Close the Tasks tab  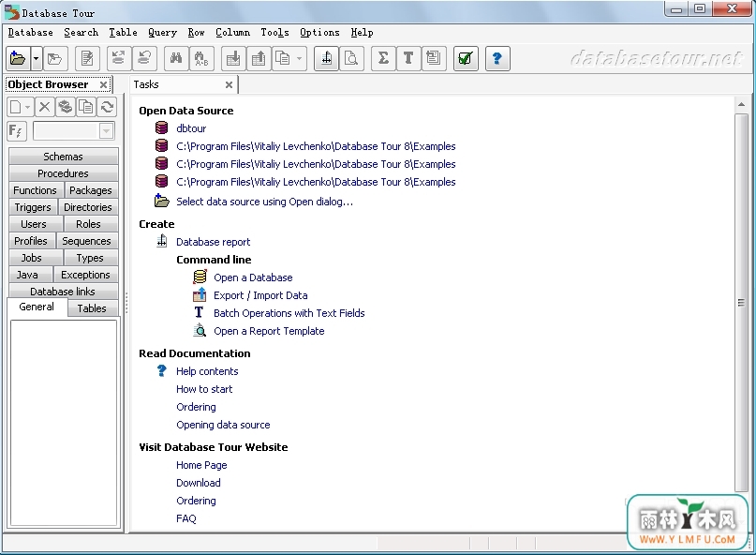coord(229,85)
